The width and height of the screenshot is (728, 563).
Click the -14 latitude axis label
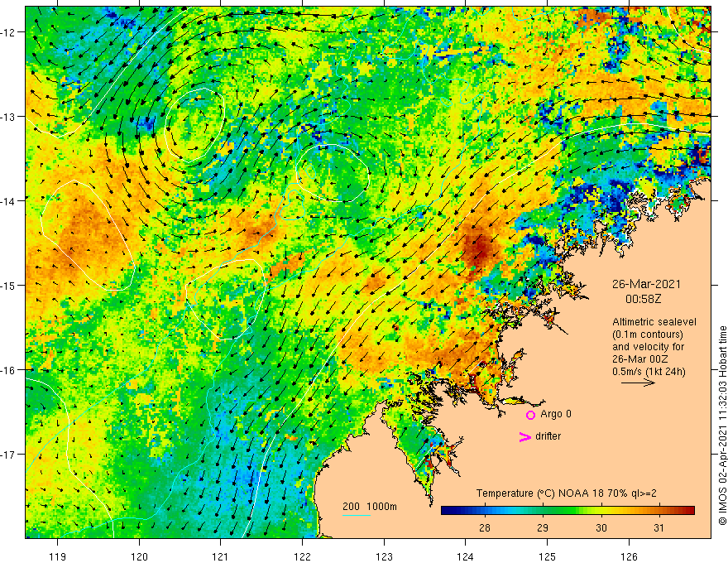[x=9, y=201]
